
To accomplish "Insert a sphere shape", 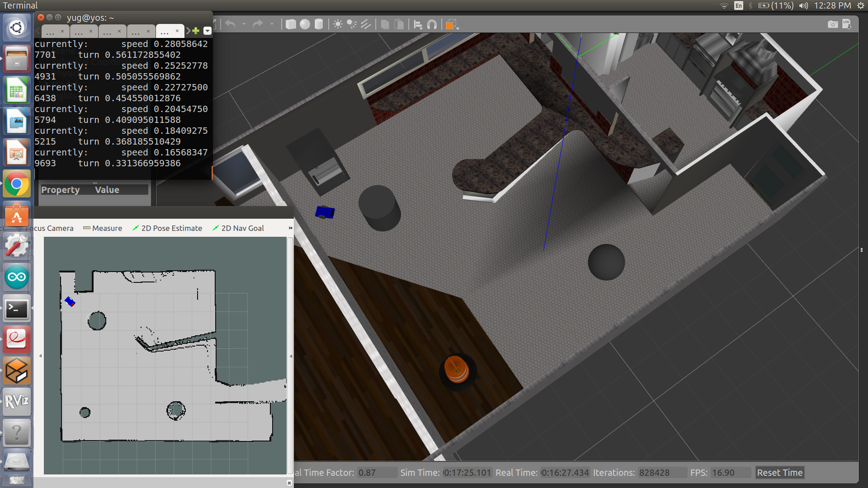I will coord(305,24).
